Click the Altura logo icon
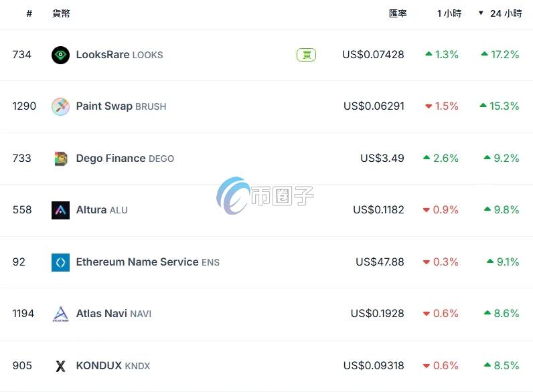This screenshot has width=533, height=392. [60, 210]
